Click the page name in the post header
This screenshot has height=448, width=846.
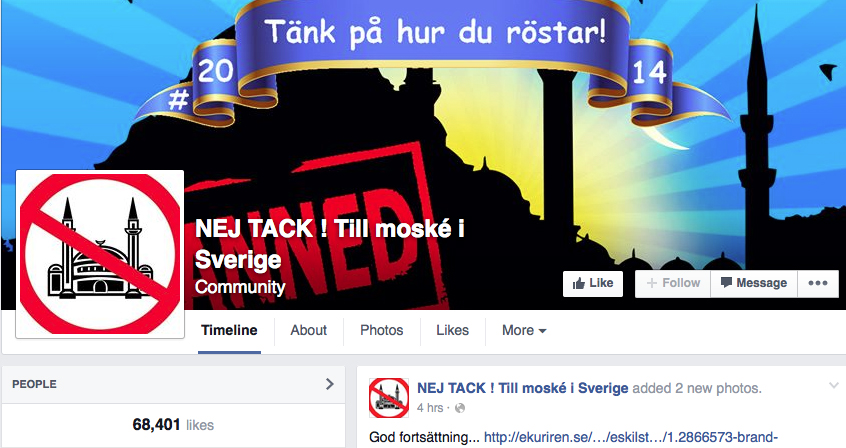point(522,388)
